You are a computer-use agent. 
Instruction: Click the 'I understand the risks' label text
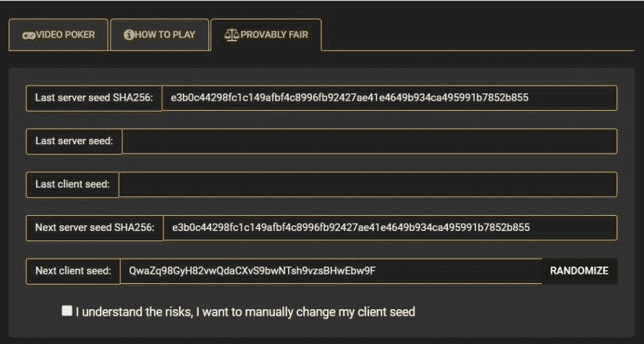click(x=245, y=312)
